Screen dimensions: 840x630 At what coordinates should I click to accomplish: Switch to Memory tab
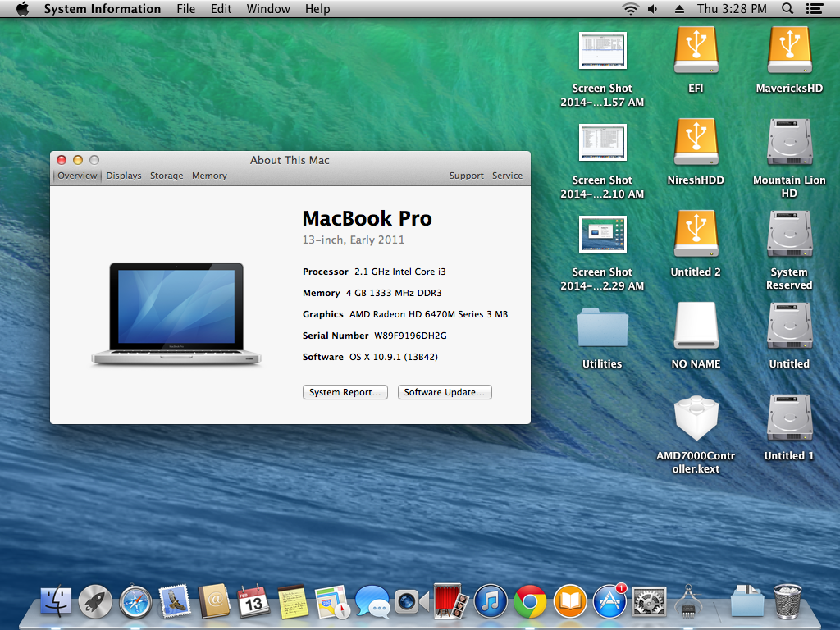click(x=209, y=176)
